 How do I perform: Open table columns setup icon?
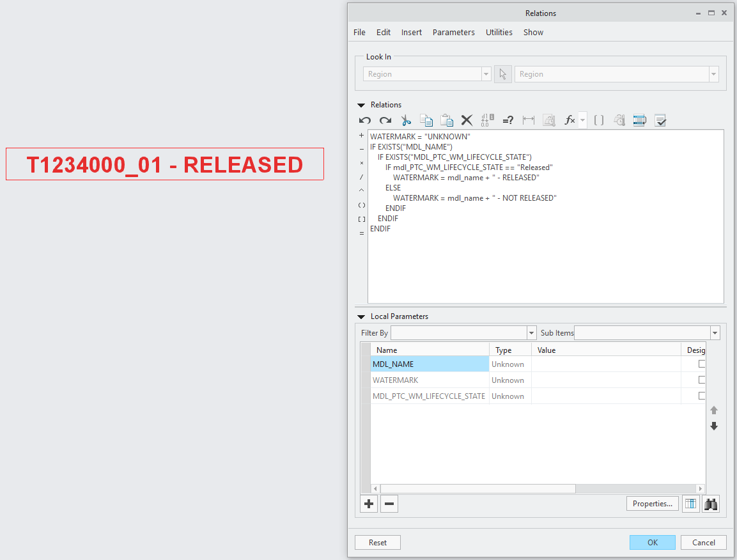pyautogui.click(x=690, y=504)
